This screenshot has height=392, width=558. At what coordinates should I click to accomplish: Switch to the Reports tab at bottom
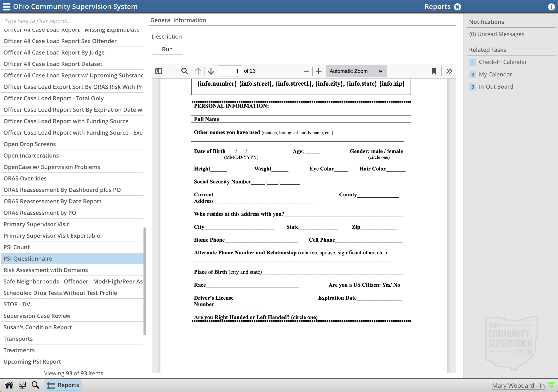(63, 385)
